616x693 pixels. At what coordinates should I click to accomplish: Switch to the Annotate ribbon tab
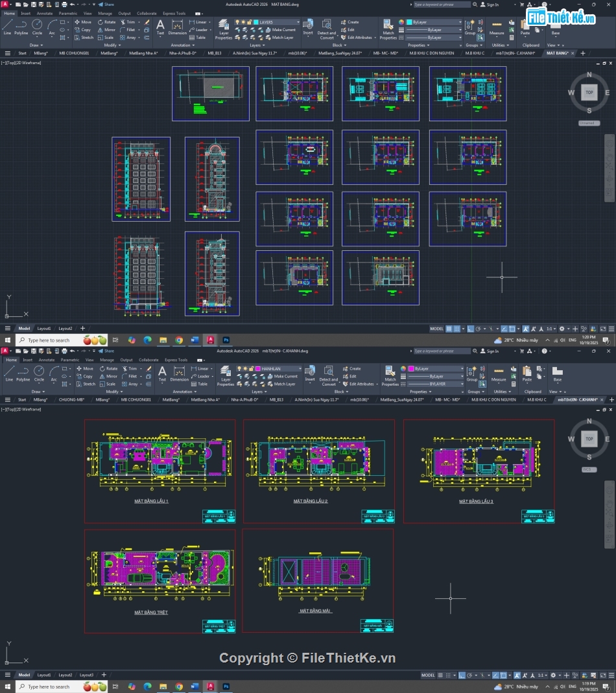click(x=44, y=13)
